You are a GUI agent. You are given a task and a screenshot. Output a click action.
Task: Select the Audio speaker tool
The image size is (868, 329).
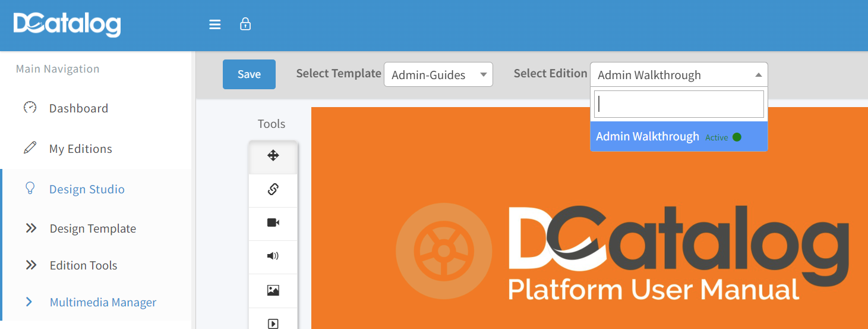pos(273,256)
